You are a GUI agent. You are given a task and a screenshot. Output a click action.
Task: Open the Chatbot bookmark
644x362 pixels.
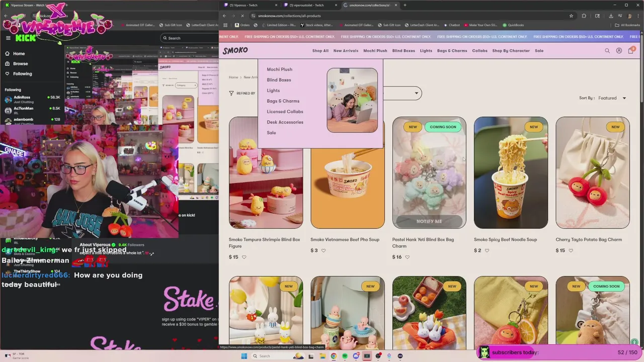click(452, 25)
